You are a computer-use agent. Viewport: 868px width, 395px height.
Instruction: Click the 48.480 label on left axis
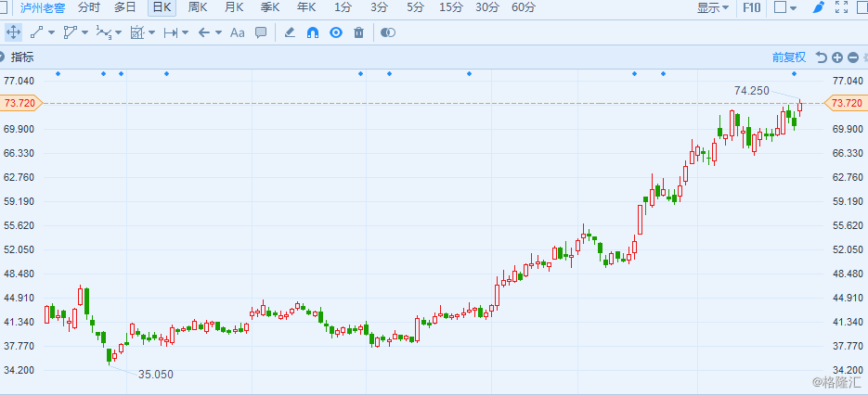tap(19, 274)
